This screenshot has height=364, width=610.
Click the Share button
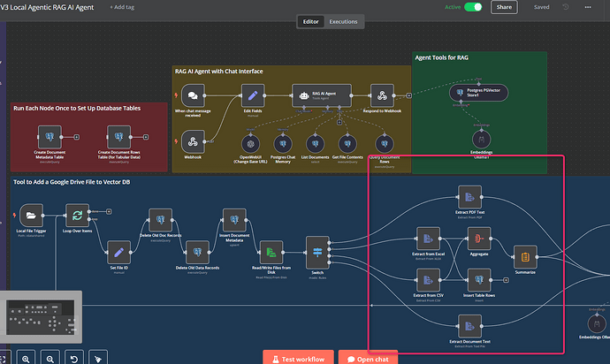504,7
